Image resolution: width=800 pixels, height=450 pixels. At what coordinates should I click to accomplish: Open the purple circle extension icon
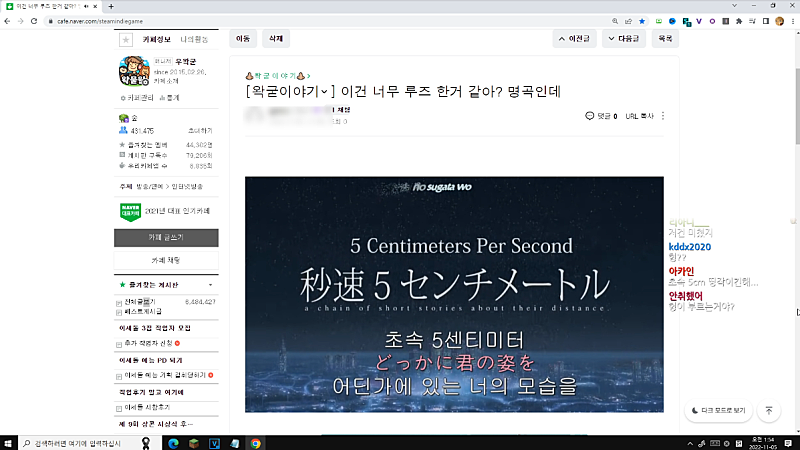click(712, 21)
